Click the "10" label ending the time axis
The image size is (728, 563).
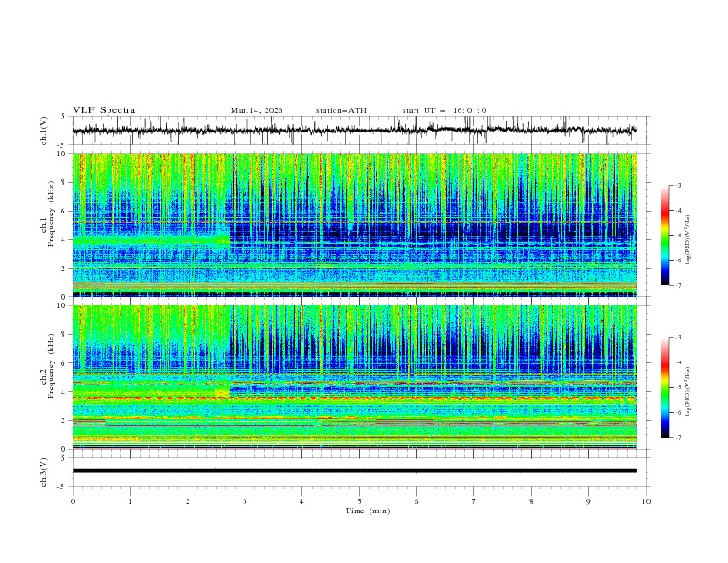point(646,501)
